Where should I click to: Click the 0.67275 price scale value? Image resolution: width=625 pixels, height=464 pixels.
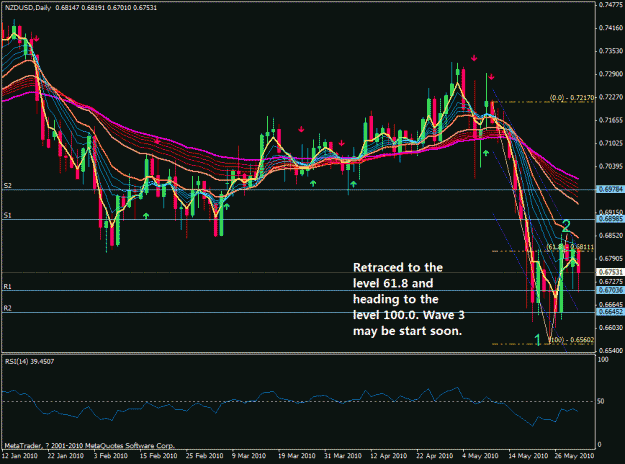point(611,281)
